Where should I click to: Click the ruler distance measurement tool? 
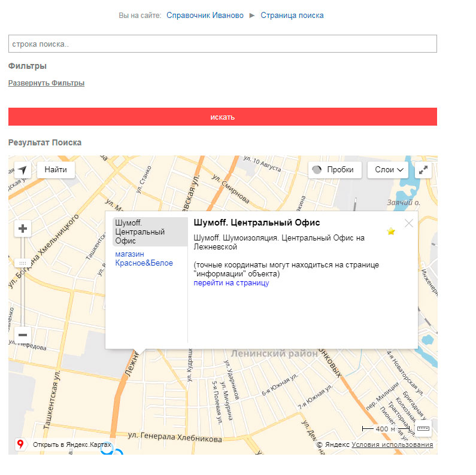[x=423, y=428]
